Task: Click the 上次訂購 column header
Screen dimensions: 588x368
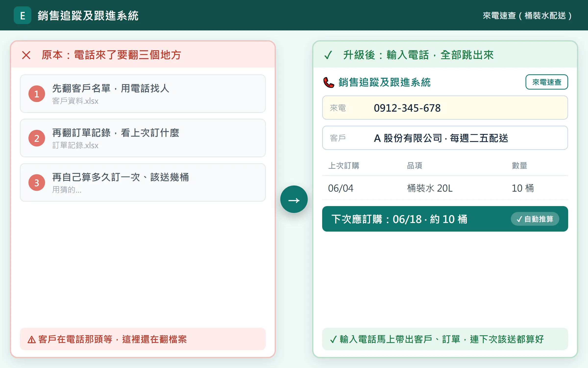Action: 343,166
